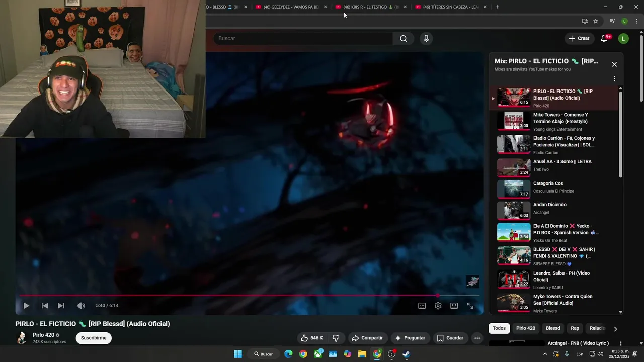Open BLESSD DEI V FENDI & VALENTINO video
The width and height of the screenshot is (644, 362).
tap(553, 256)
